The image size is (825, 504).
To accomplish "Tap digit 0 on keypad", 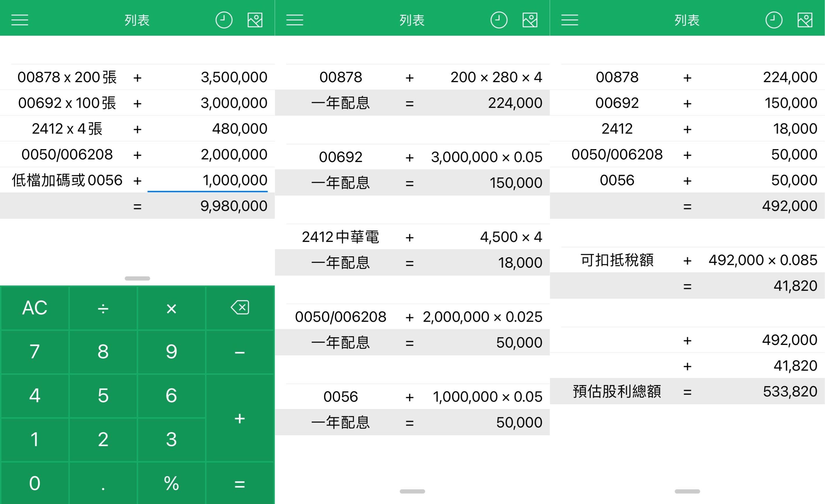I will tap(35, 483).
